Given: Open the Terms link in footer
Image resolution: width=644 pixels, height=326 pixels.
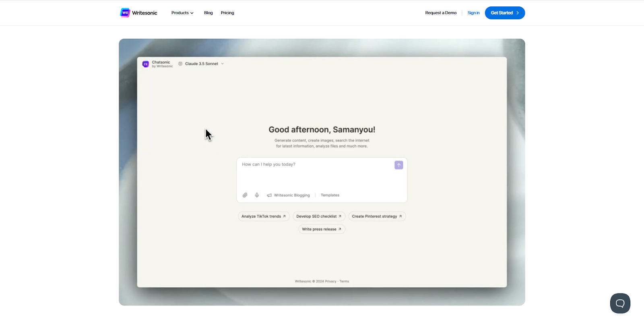Looking at the screenshot, I should [344, 281].
